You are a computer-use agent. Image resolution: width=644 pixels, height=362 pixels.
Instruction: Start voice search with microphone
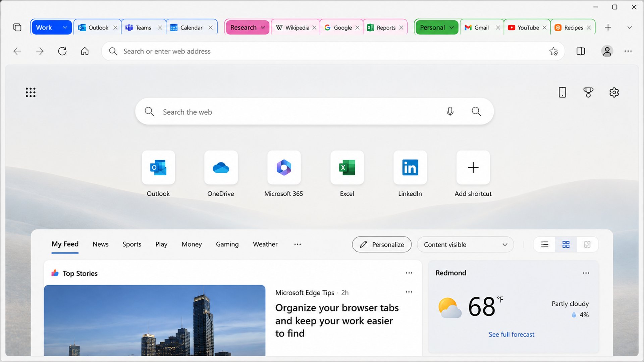click(450, 112)
